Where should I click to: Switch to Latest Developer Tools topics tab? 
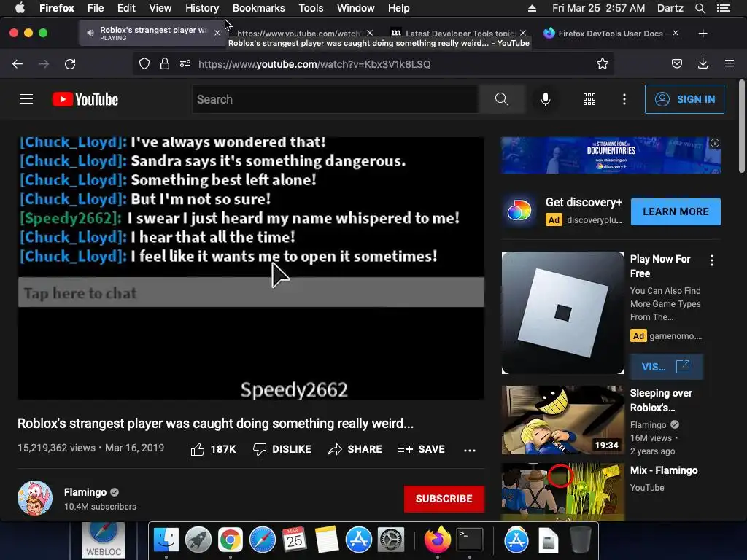pyautogui.click(x=453, y=34)
